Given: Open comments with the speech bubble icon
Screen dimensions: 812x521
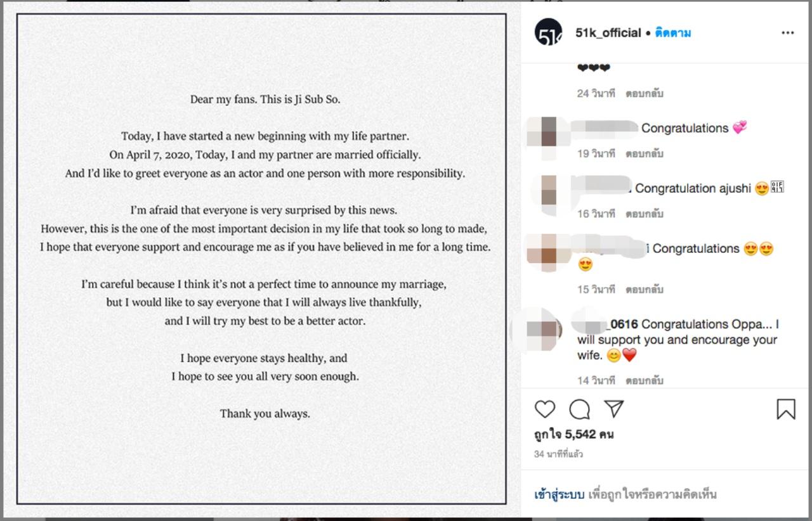Looking at the screenshot, I should [x=579, y=409].
